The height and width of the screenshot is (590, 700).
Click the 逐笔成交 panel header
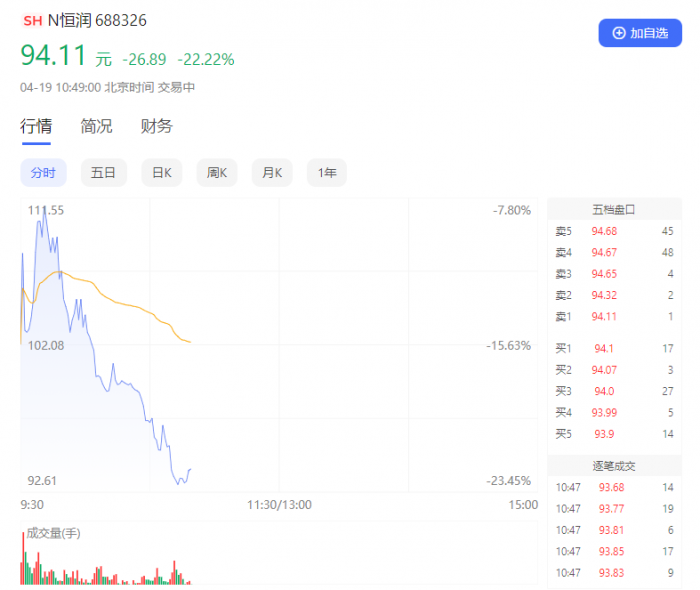tap(614, 466)
